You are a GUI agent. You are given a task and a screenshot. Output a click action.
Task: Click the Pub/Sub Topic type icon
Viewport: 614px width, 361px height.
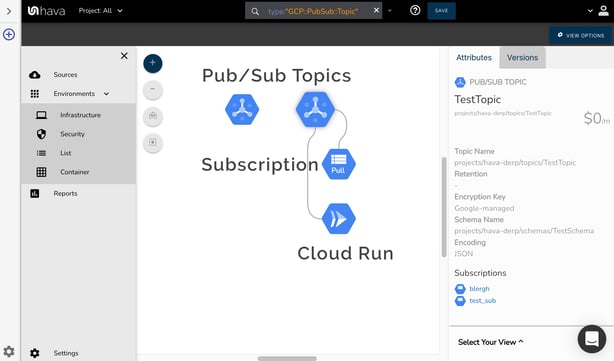click(x=460, y=82)
